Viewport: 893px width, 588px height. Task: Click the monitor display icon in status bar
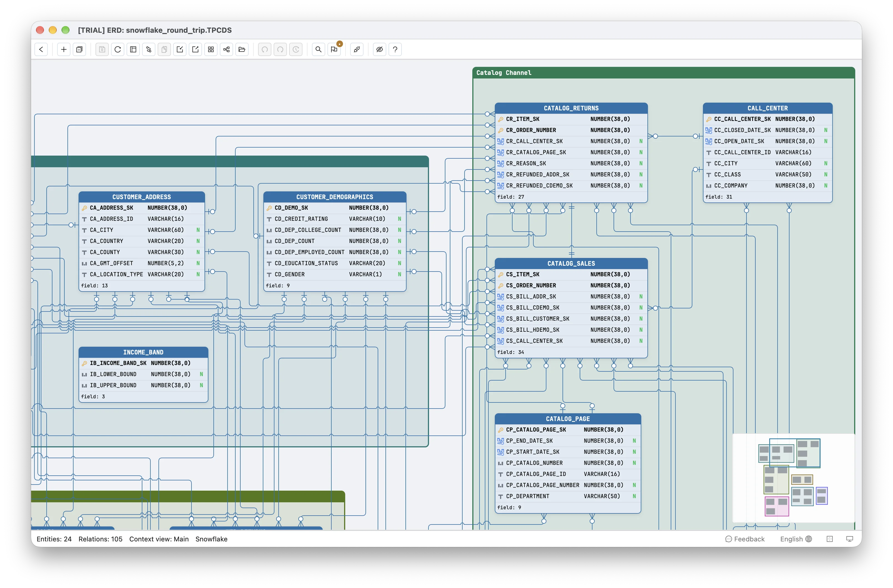pyautogui.click(x=849, y=539)
